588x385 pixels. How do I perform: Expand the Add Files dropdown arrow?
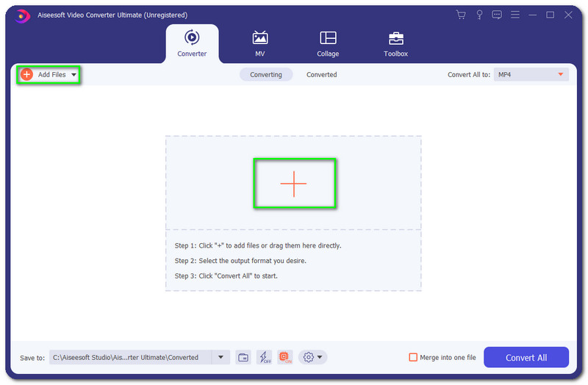coord(74,74)
